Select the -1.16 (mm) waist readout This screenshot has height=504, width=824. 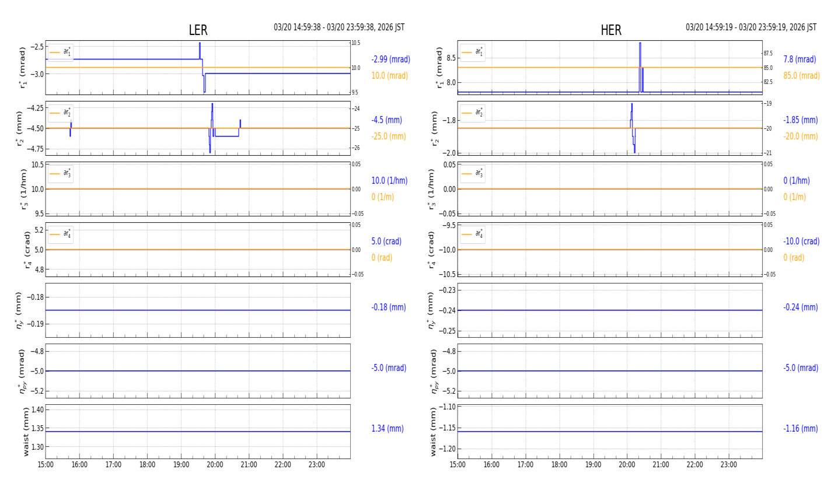[800, 429]
